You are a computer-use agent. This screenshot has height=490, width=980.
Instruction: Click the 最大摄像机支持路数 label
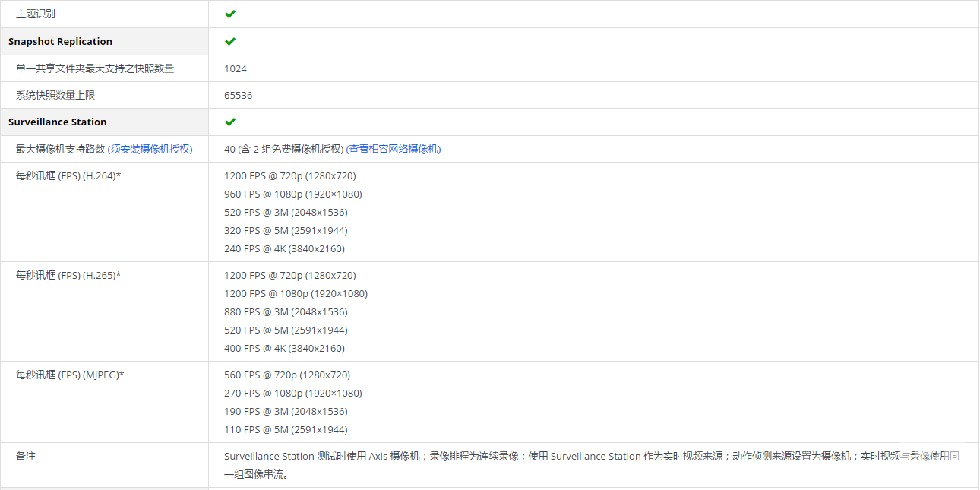60,149
